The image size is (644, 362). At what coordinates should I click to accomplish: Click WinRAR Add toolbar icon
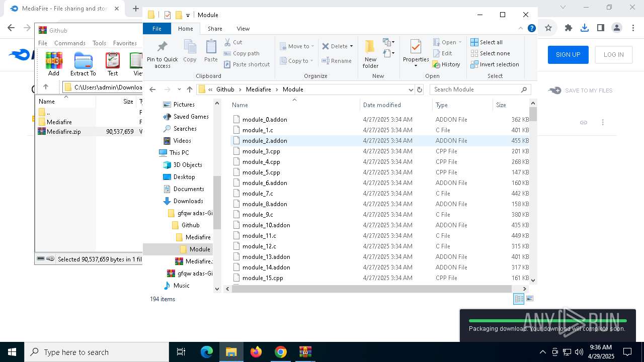(54, 64)
